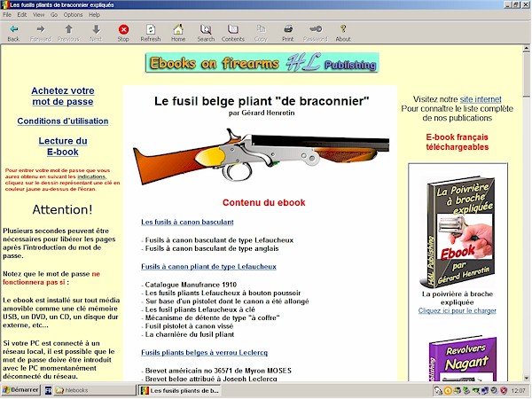
Task: Click the taskbar clock showing 12:07
Action: pos(519,391)
